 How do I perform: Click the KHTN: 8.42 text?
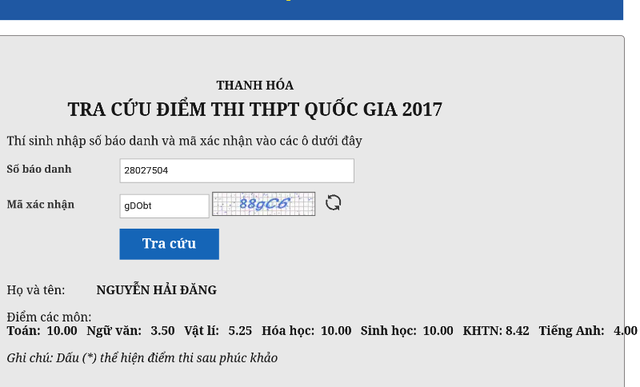[x=496, y=331]
